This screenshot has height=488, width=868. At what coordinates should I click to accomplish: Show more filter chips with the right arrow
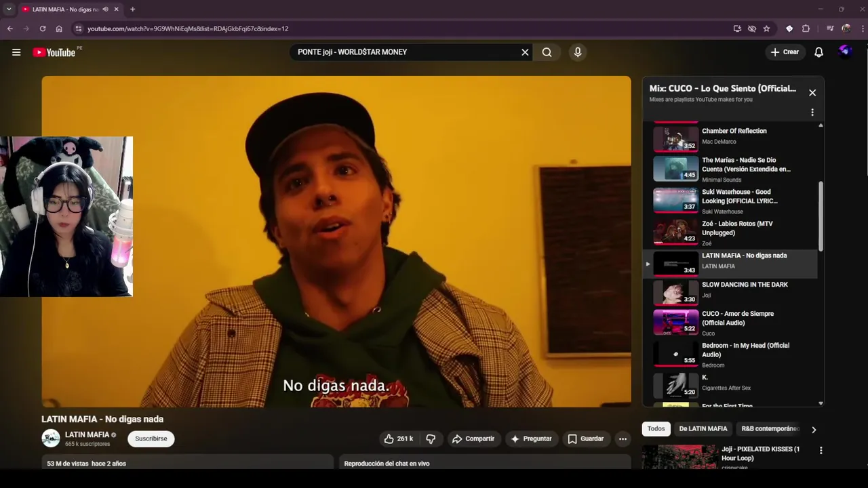814,430
